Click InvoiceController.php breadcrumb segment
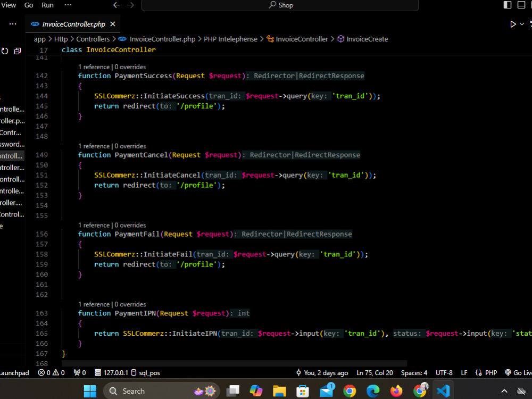The height and width of the screenshot is (399, 532). click(x=162, y=39)
